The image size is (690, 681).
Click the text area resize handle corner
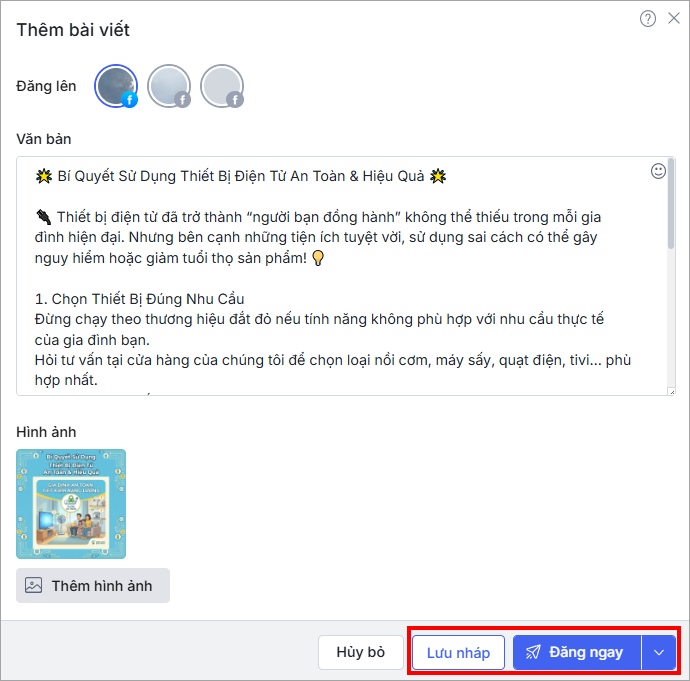(x=672, y=392)
